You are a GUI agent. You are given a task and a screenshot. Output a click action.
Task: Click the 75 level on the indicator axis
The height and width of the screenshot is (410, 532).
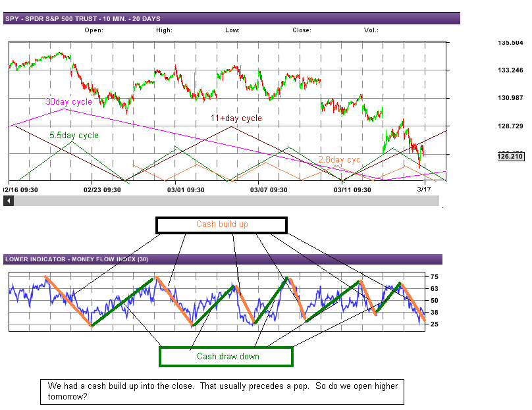435,277
